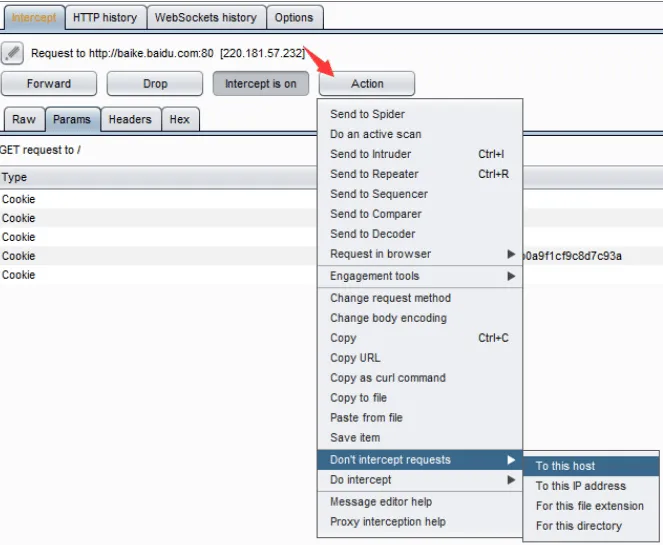Choose Send to Sequencer
Screen dimensions: 663x545
pyautogui.click(x=420, y=194)
